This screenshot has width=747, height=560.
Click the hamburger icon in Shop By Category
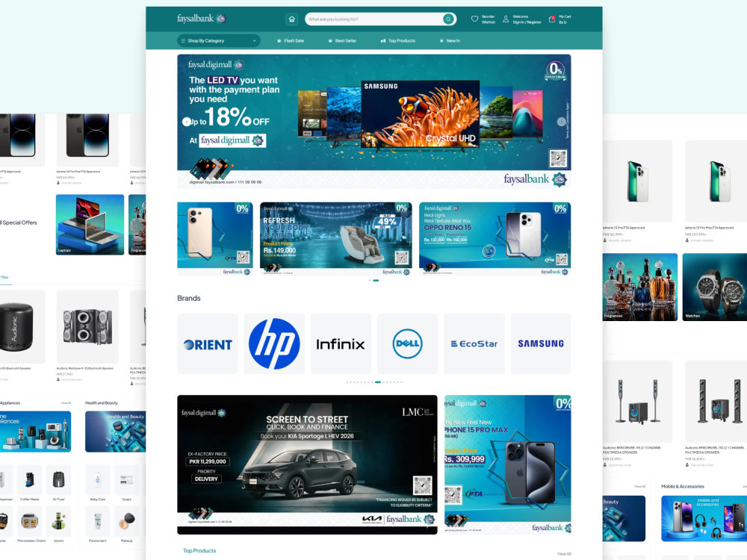click(183, 41)
